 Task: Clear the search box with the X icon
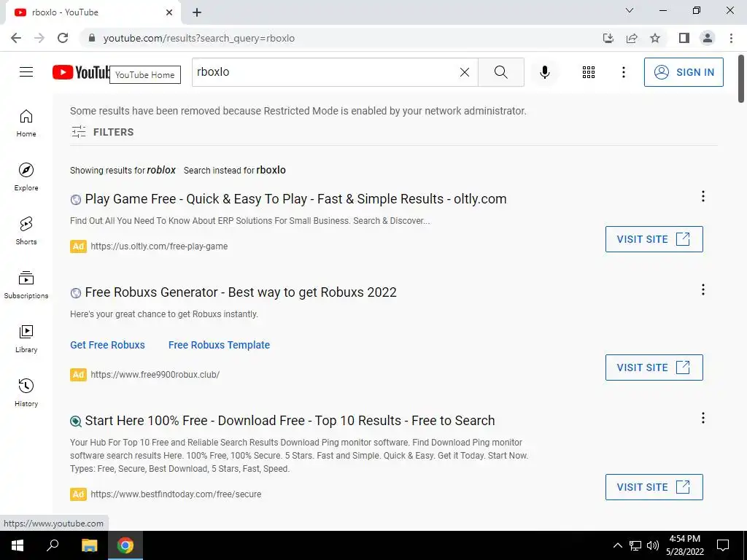click(x=465, y=72)
